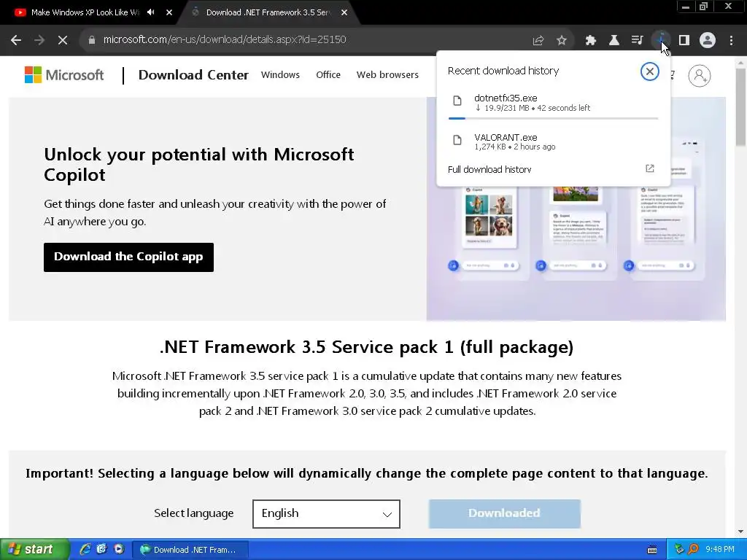Click the Microsoft logo
The image size is (747, 560).
pos(64,75)
